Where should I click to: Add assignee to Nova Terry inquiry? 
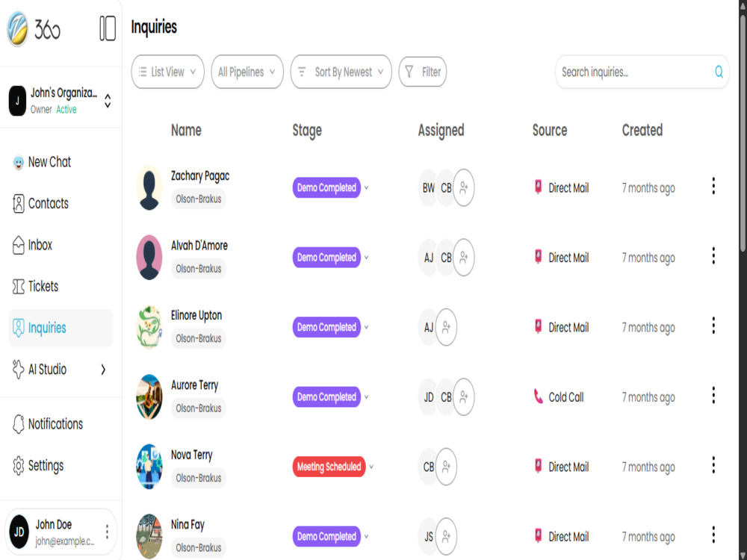point(447,467)
